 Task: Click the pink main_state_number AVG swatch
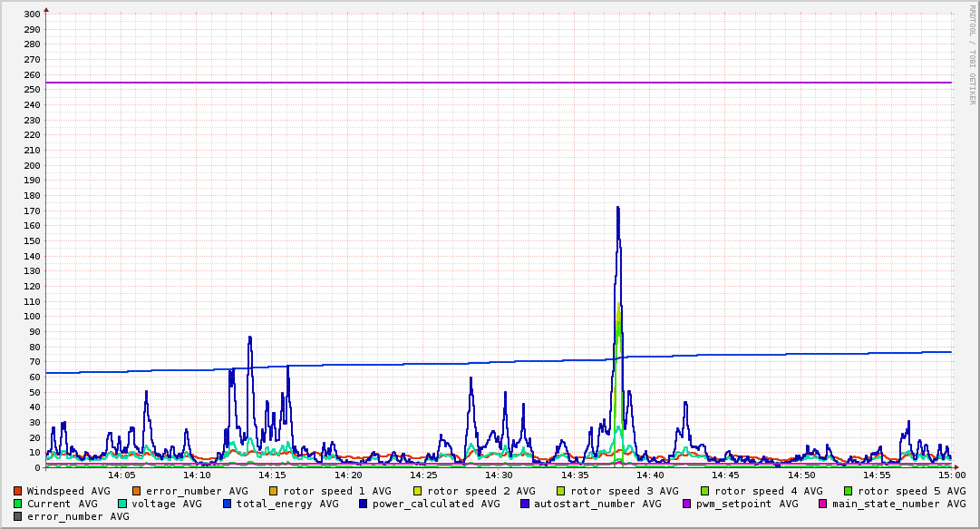point(823,504)
